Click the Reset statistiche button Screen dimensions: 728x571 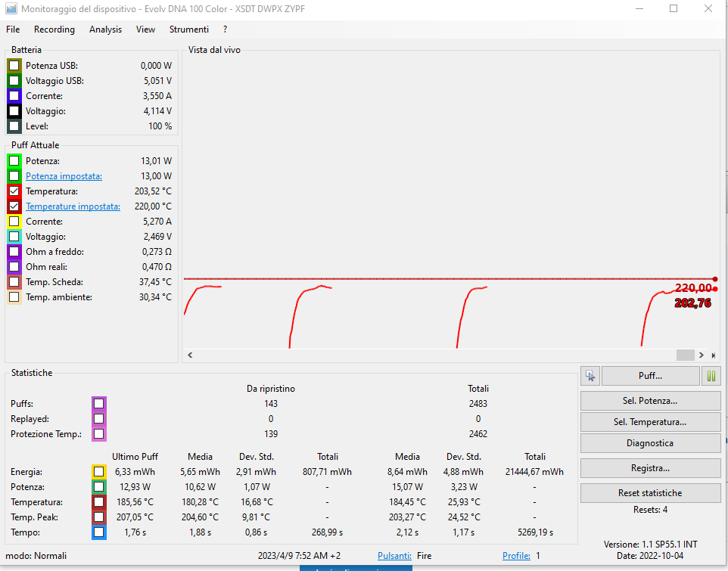click(650, 493)
